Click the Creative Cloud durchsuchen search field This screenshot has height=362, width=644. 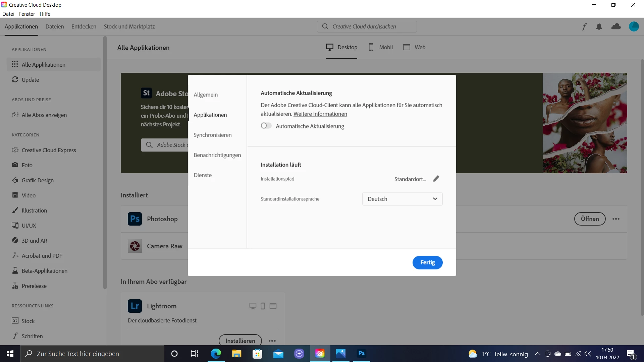(367, 26)
